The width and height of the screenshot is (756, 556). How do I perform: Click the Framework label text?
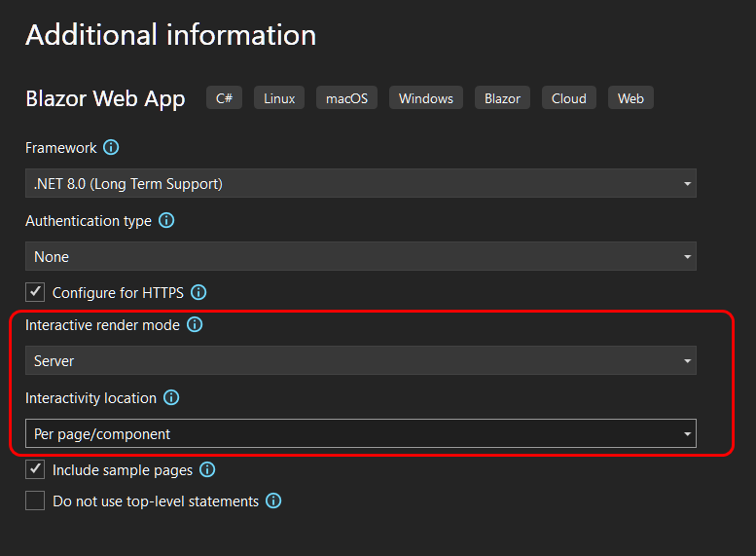coord(60,148)
